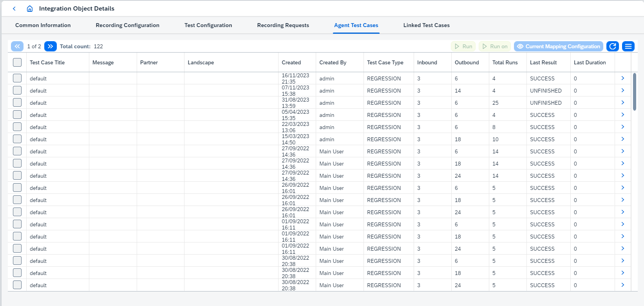Toggle the select-all checkbox in header

tap(17, 62)
